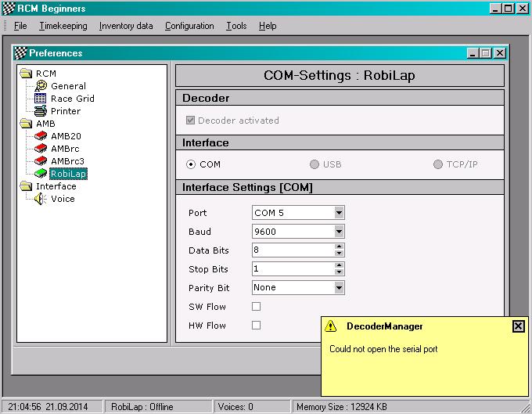Choose the AMBrc decoder icon
This screenshot has width=532, height=414.
point(41,149)
